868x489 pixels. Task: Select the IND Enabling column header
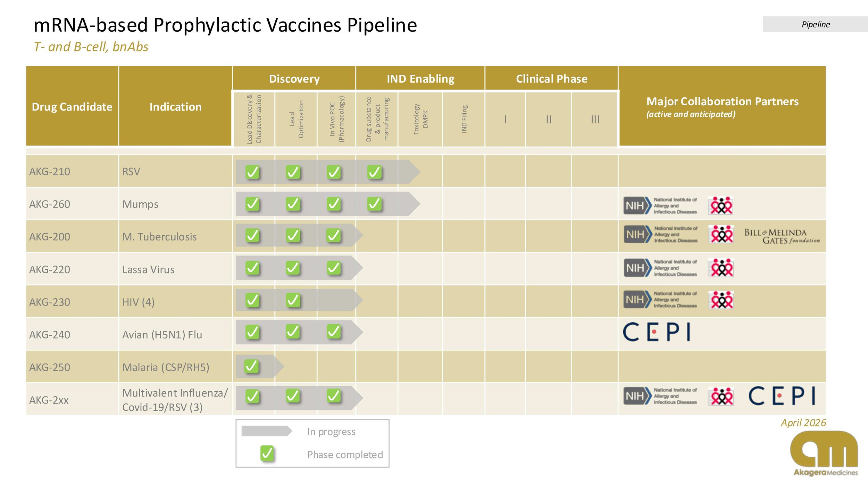pos(420,79)
